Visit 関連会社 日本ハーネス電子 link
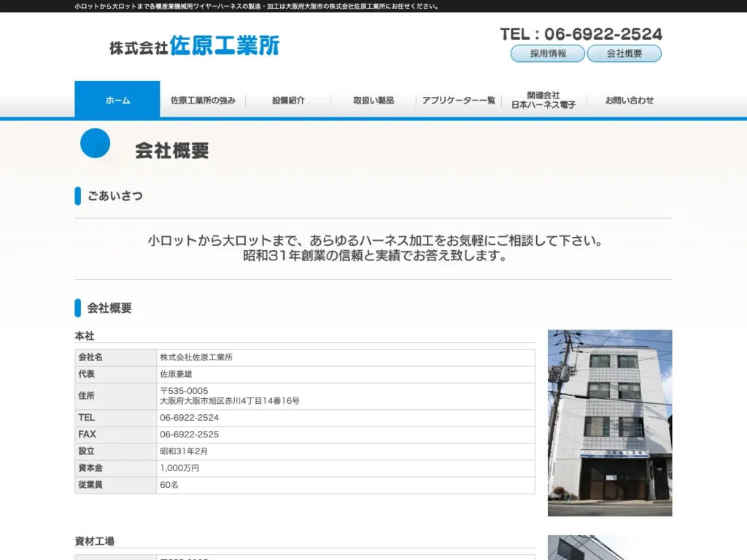Screen dimensions: 747x560 pos(543,100)
